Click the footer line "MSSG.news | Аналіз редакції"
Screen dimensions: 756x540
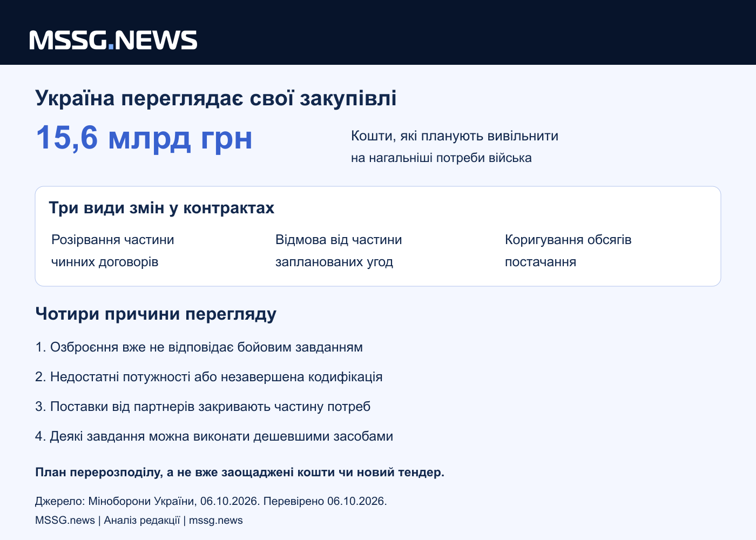tap(139, 520)
